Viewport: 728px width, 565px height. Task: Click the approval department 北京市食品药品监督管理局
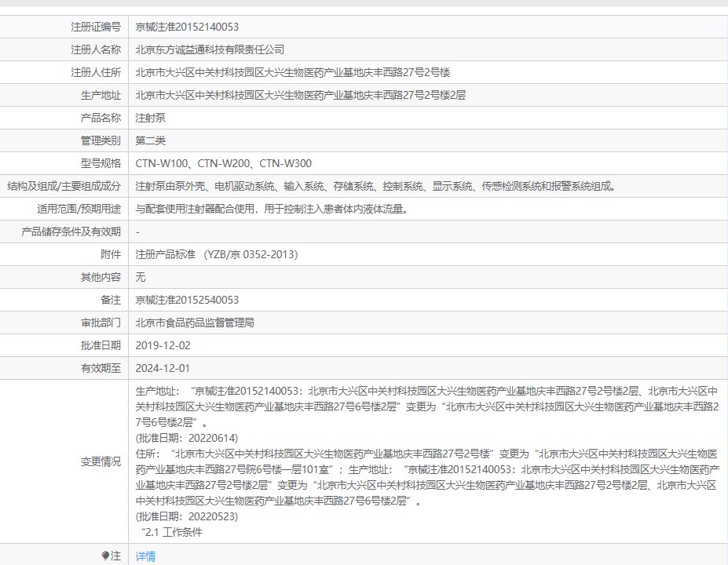[195, 323]
